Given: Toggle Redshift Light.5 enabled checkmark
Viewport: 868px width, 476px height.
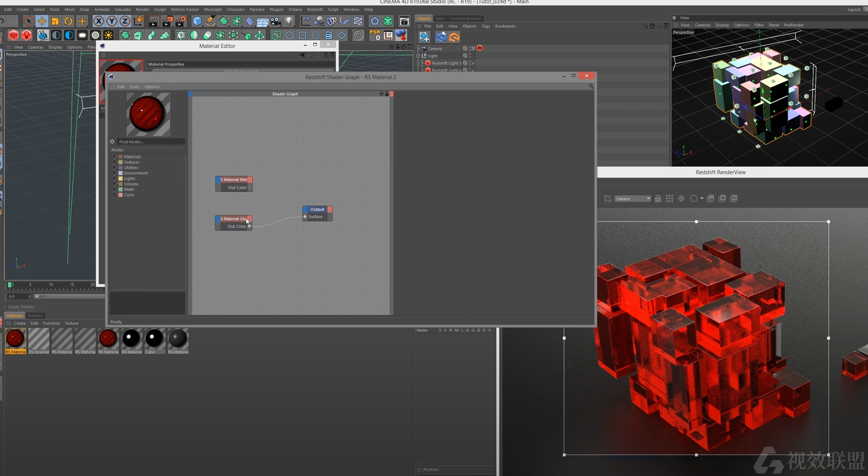Looking at the screenshot, I should (473, 63).
